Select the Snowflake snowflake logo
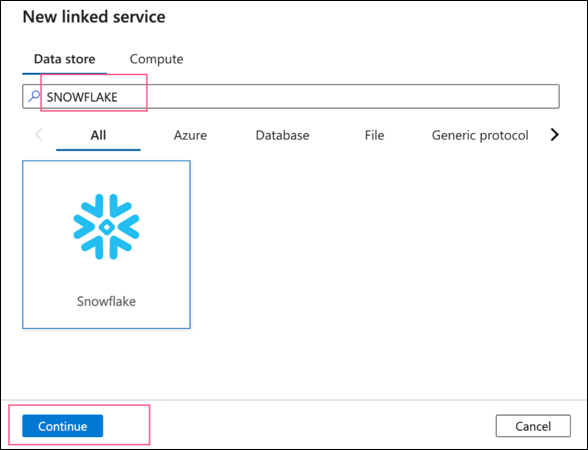 [x=106, y=226]
